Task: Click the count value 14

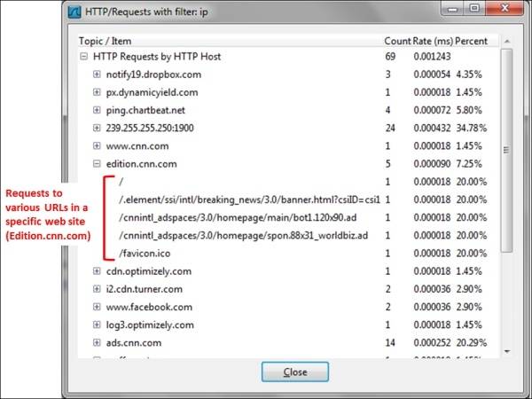Action: pos(390,342)
